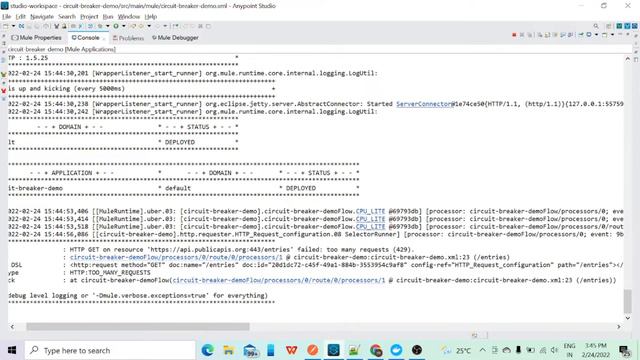Click the horizontal scroll right arrow
Image resolution: width=640 pixels, height=360 pixels.
(618, 327)
